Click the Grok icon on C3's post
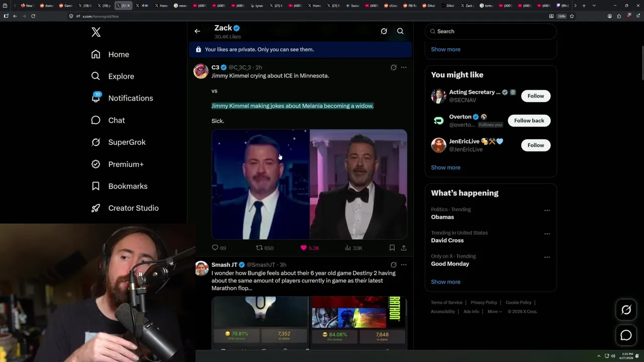 (x=393, y=67)
